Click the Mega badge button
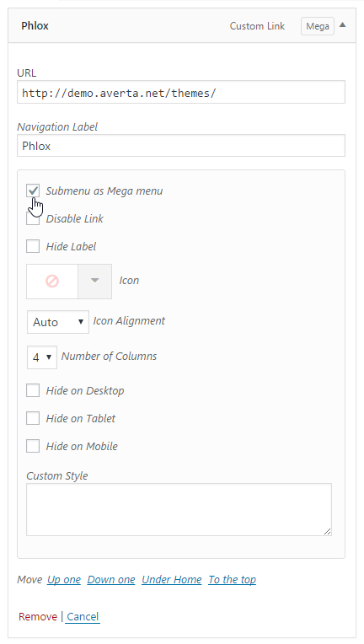The height and width of the screenshot is (644, 364). (317, 26)
